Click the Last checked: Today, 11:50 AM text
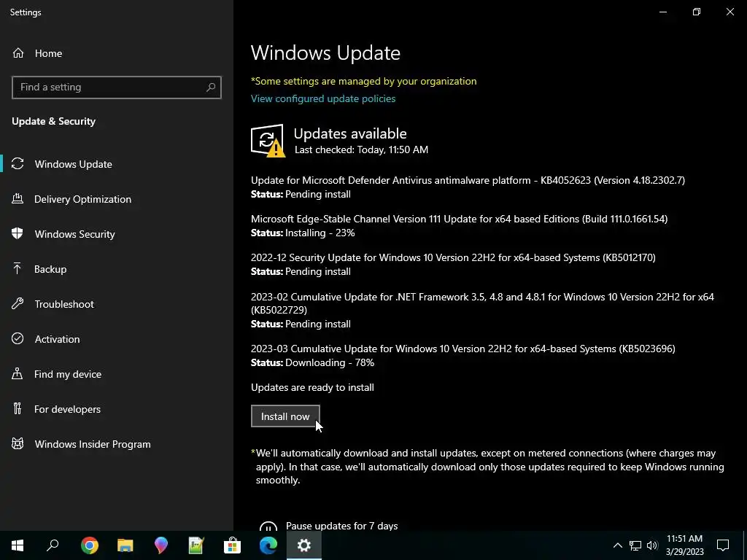 361,149
